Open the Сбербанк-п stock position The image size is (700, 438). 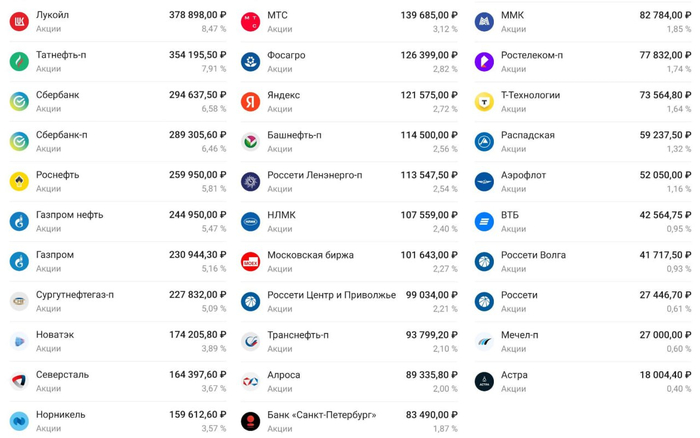click(118, 142)
